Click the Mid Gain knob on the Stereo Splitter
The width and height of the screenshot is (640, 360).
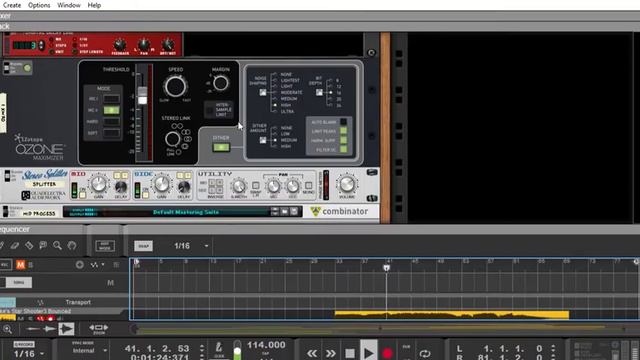click(98, 184)
